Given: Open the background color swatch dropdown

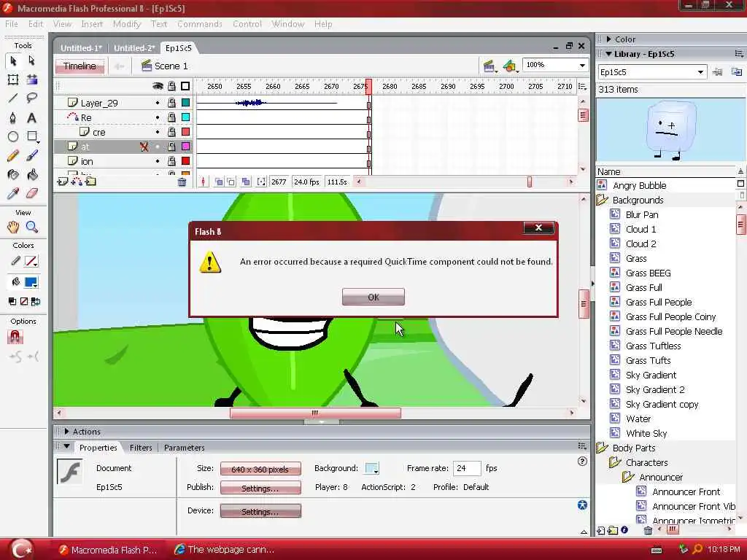Looking at the screenshot, I should [371, 469].
